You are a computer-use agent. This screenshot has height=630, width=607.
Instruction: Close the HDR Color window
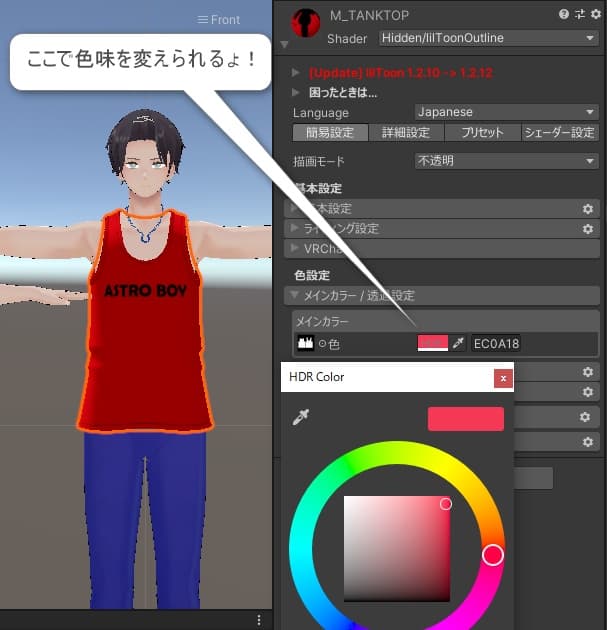click(x=503, y=378)
